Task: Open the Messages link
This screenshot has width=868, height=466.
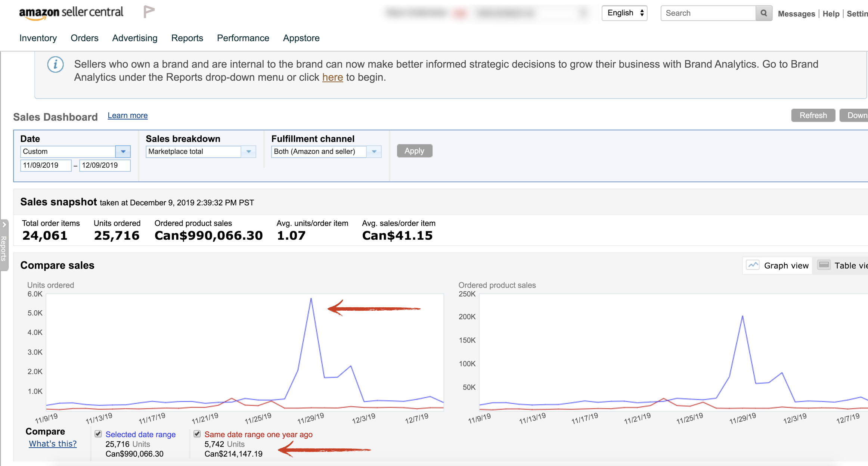Action: pos(796,14)
